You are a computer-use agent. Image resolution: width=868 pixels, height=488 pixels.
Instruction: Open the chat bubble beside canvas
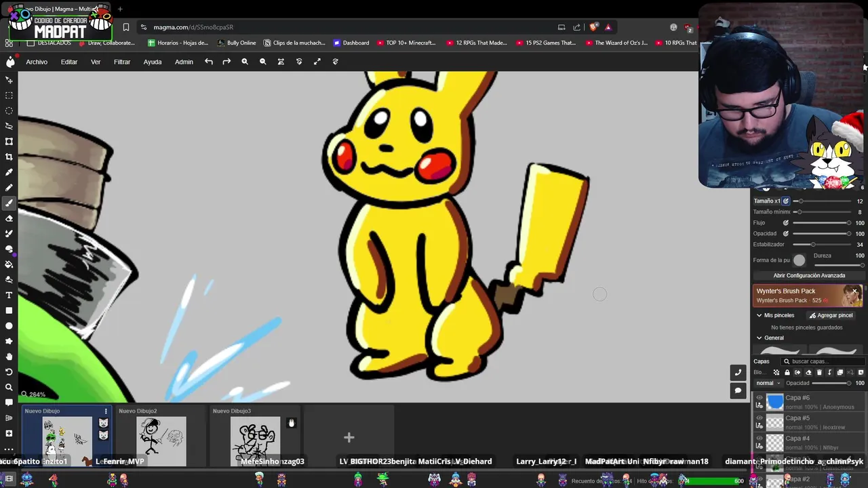click(x=738, y=390)
